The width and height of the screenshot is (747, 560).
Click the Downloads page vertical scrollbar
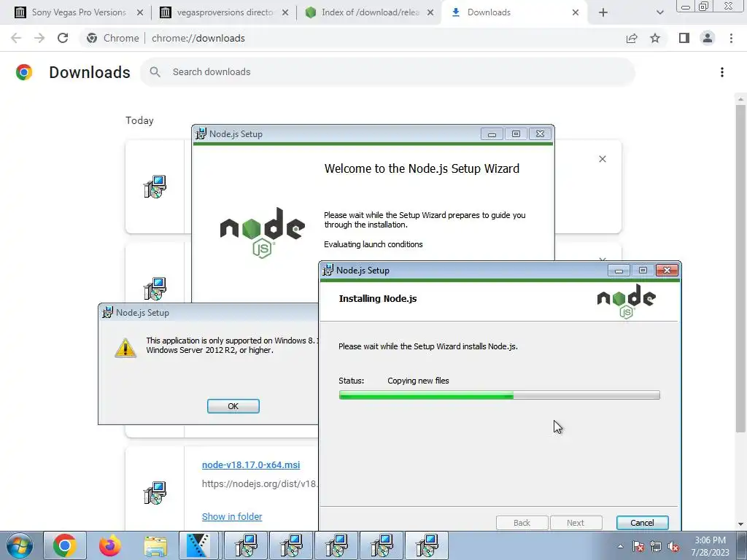point(740,269)
